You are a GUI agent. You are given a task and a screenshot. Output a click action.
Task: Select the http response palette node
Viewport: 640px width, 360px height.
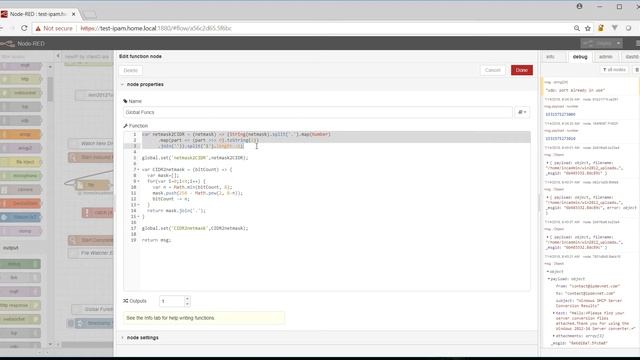click(20, 305)
